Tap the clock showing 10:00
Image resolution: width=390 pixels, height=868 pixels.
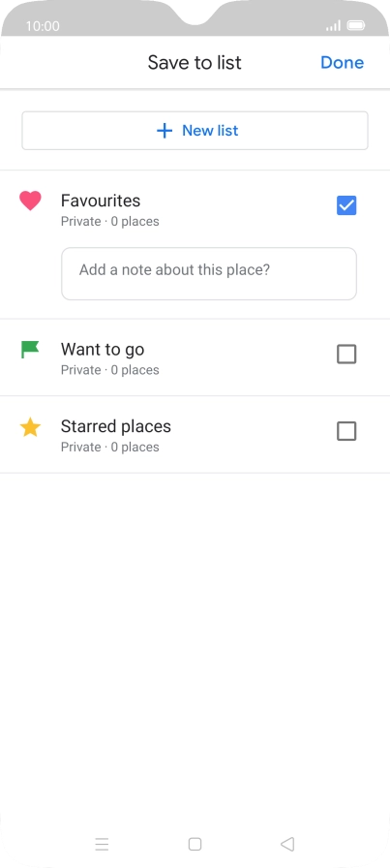click(43, 26)
